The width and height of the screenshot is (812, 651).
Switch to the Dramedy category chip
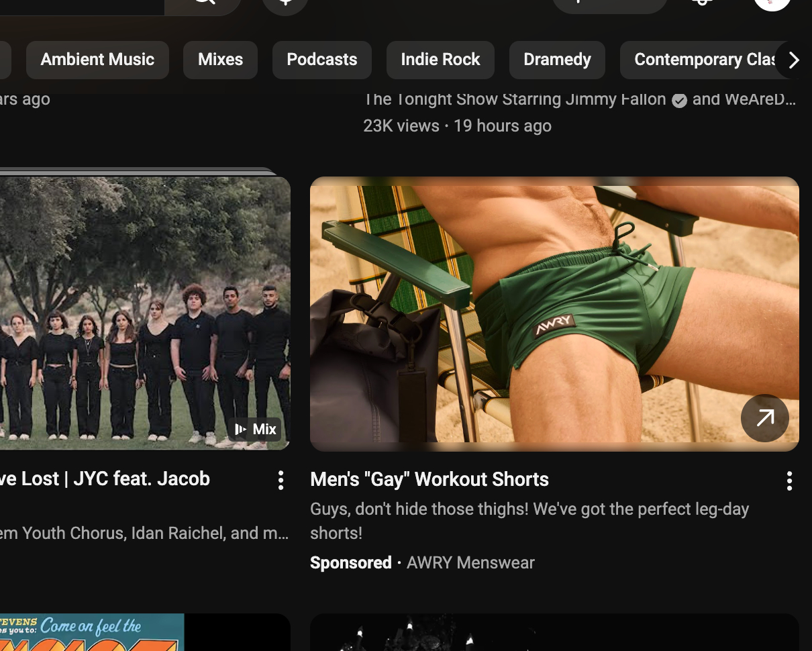[x=557, y=60]
